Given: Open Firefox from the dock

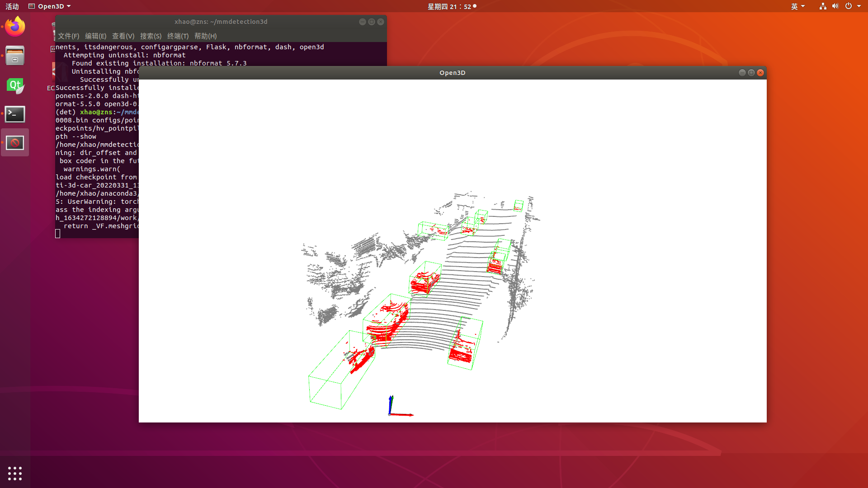Looking at the screenshot, I should pyautogui.click(x=15, y=27).
